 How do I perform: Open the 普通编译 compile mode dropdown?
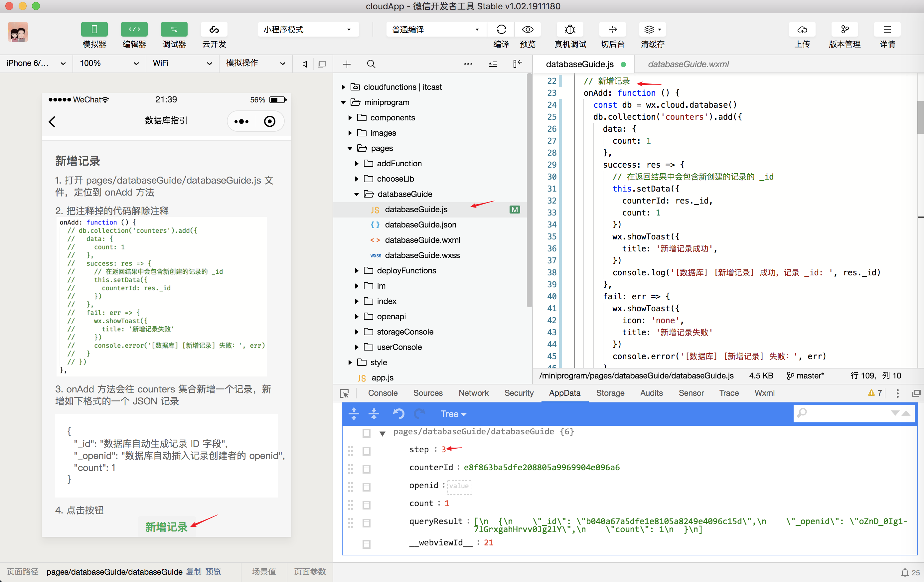(436, 30)
